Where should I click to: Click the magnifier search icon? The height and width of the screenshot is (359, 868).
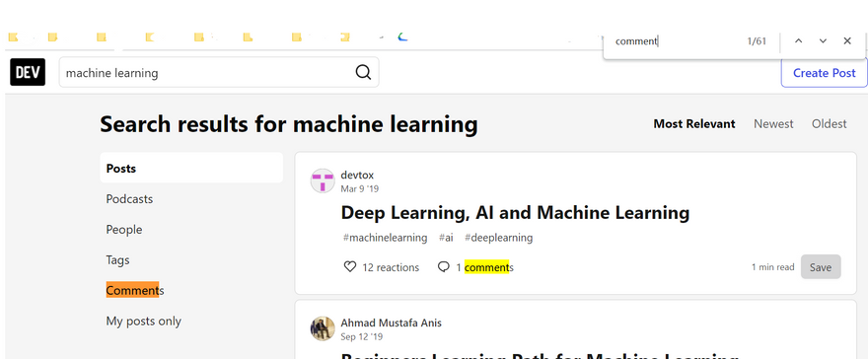point(363,72)
